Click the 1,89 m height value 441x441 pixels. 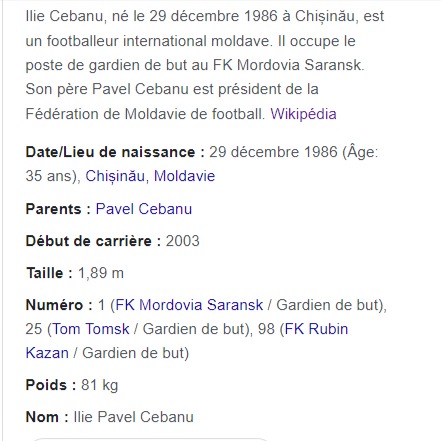click(101, 273)
